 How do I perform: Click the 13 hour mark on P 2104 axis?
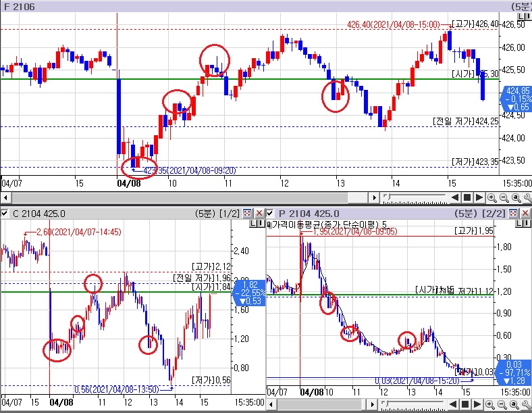[411, 392]
